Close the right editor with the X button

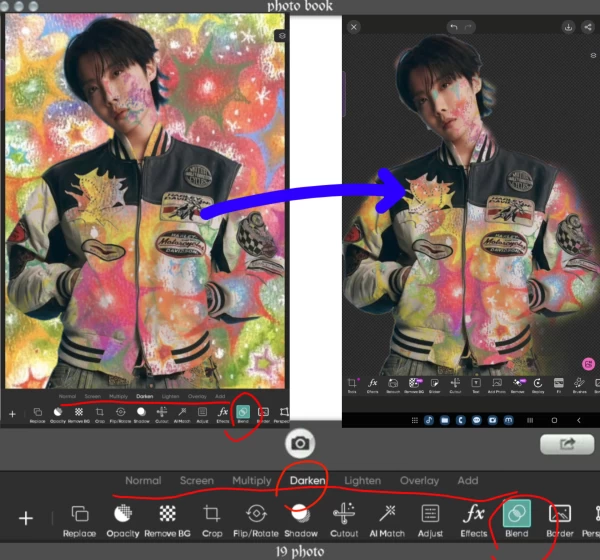click(354, 27)
